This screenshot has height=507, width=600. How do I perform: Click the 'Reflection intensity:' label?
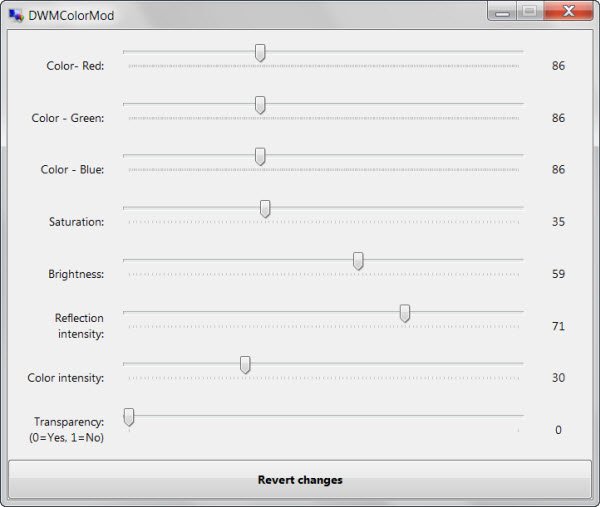pos(79,326)
